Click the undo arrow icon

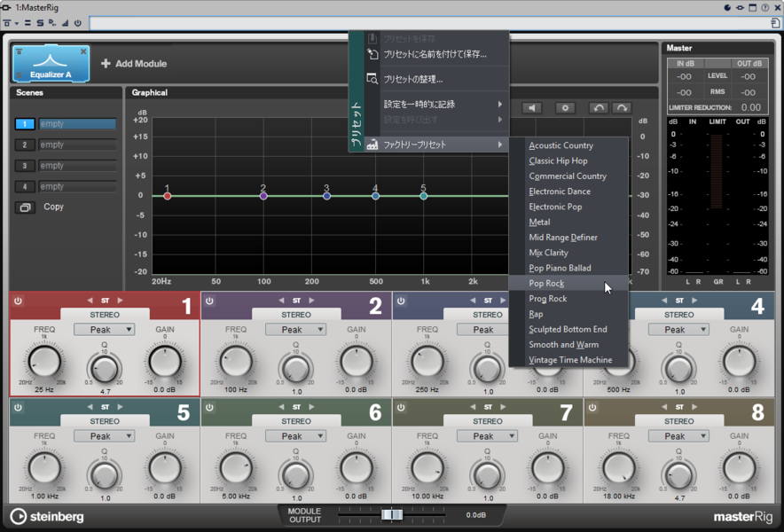(x=598, y=107)
